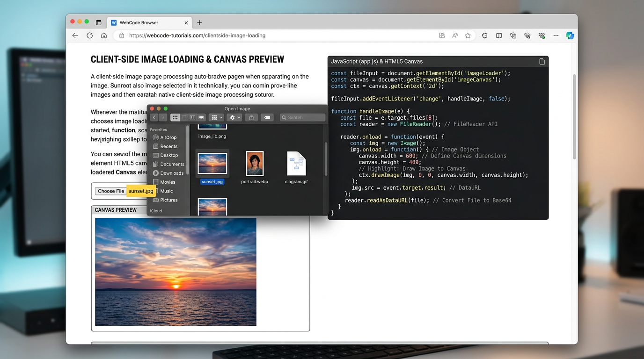Viewport: 644px width, 359px height.
Task: Select Downloads in the dialog sidebar
Action: [168, 173]
